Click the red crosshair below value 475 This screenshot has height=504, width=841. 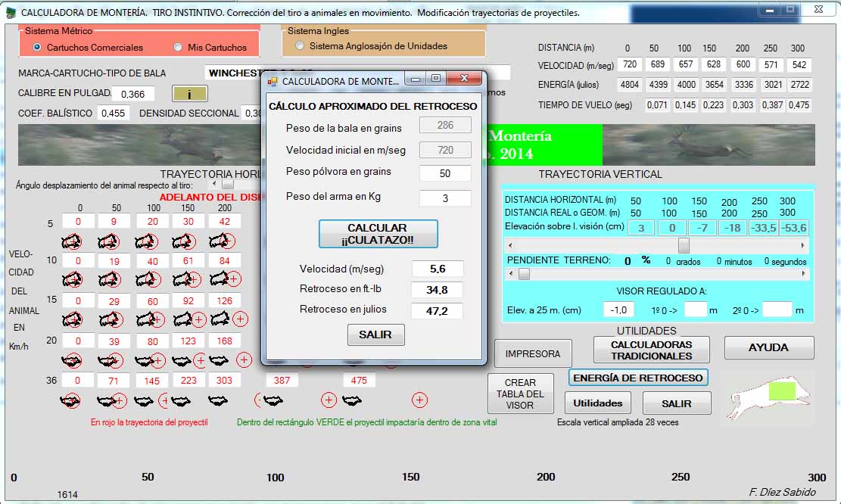click(419, 400)
